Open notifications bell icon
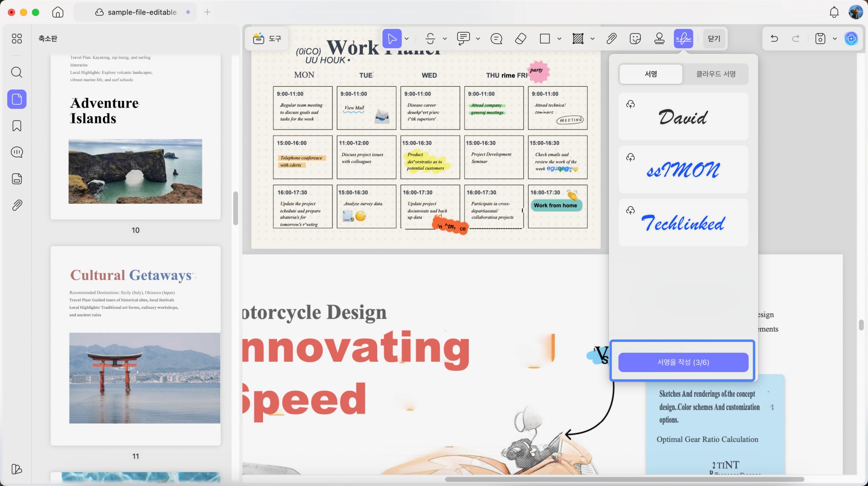Image resolution: width=868 pixels, height=486 pixels. [834, 12]
